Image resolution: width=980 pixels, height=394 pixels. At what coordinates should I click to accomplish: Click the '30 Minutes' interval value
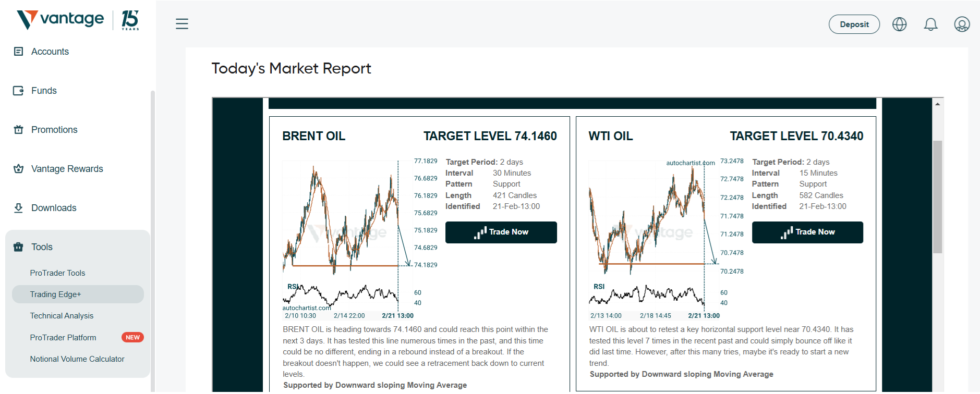tap(512, 173)
